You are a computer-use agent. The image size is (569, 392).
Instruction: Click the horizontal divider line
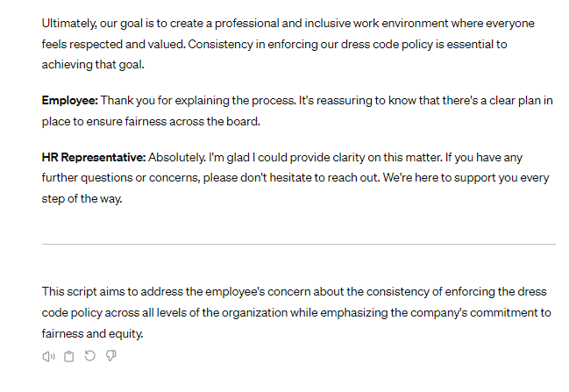click(x=298, y=244)
